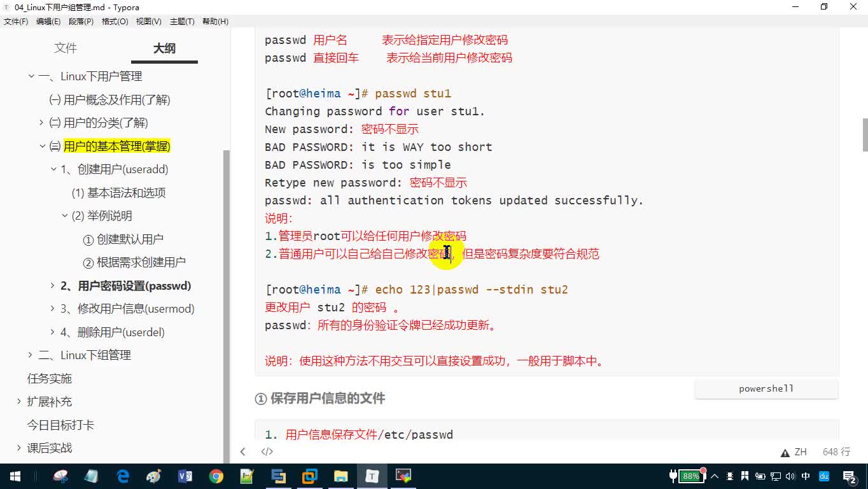Click the blue du tray icon
868x489 pixels.
click(824, 476)
